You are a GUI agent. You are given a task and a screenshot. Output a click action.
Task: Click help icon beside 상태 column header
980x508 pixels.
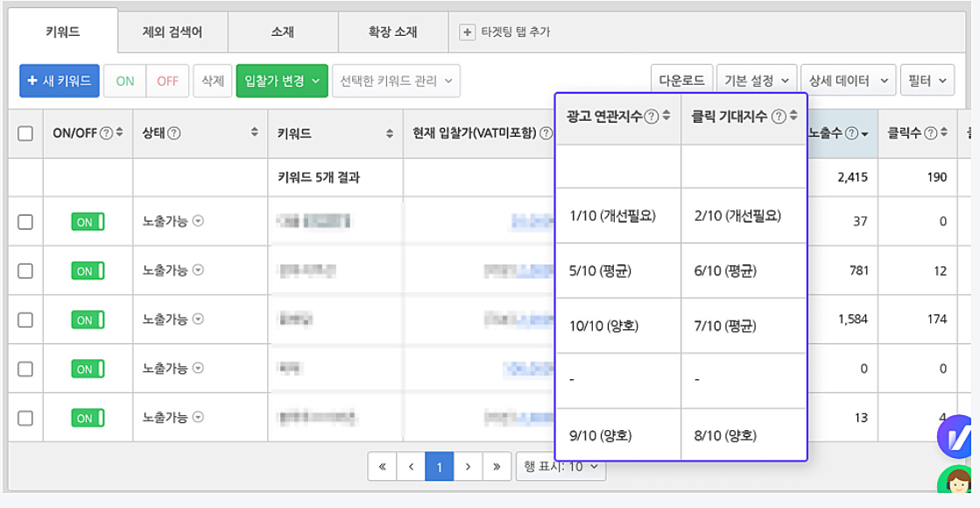pyautogui.click(x=173, y=133)
